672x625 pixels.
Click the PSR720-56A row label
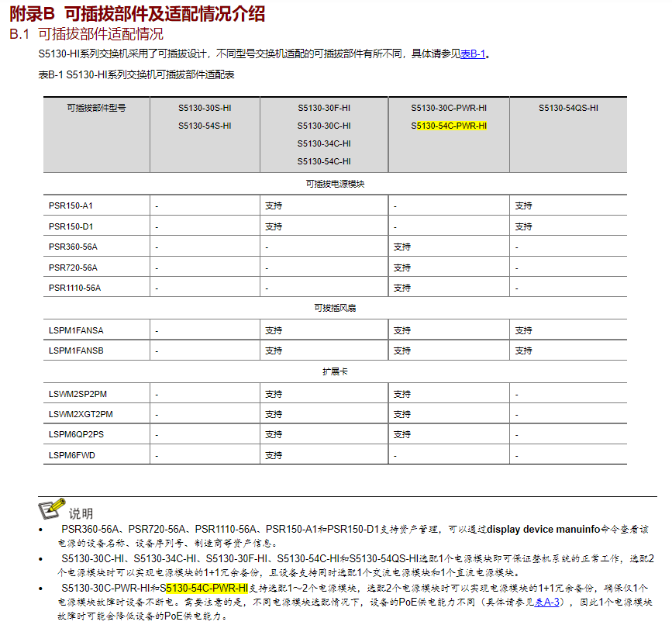click(x=73, y=268)
